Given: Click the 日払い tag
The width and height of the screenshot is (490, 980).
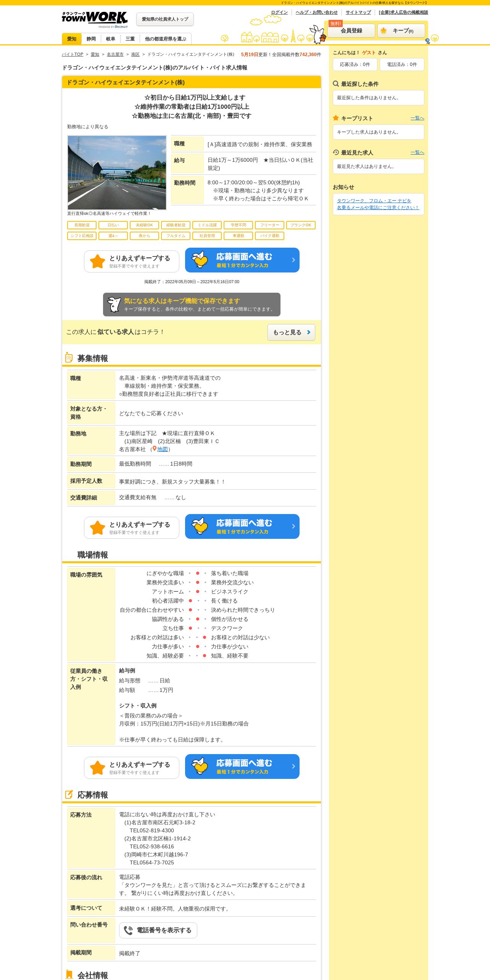Looking at the screenshot, I should pyautogui.click(x=113, y=225).
